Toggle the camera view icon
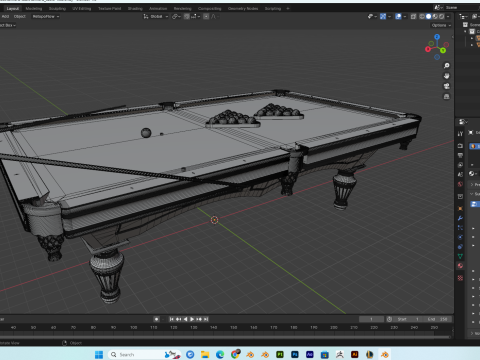Viewport: 480px width, 360px height. tap(447, 86)
